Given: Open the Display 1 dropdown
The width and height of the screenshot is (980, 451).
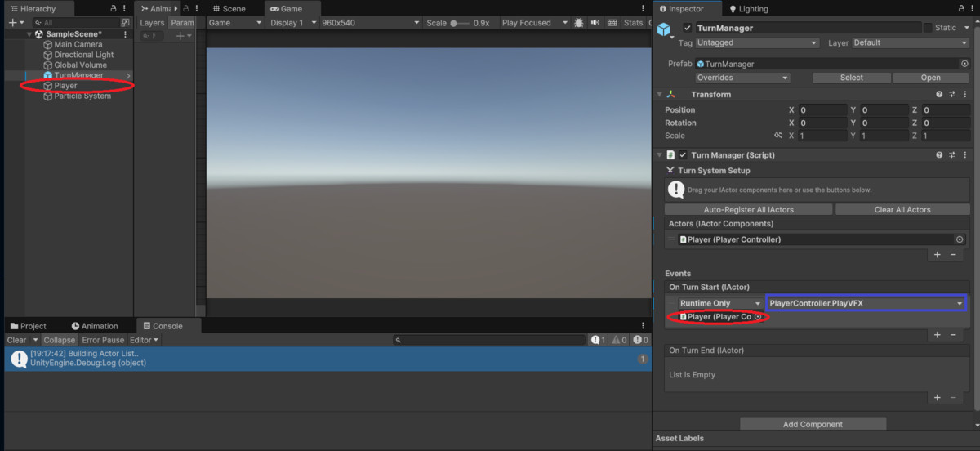Looking at the screenshot, I should coord(292,23).
